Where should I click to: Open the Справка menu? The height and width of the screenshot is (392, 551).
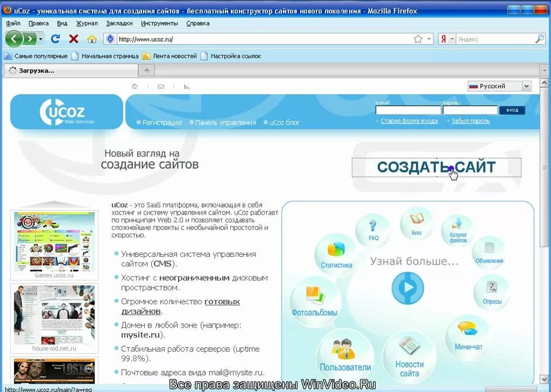(x=198, y=23)
